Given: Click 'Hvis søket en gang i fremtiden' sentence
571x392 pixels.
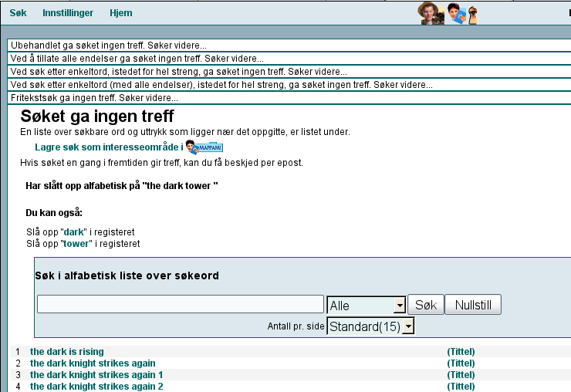Looking at the screenshot, I should pyautogui.click(x=162, y=163).
